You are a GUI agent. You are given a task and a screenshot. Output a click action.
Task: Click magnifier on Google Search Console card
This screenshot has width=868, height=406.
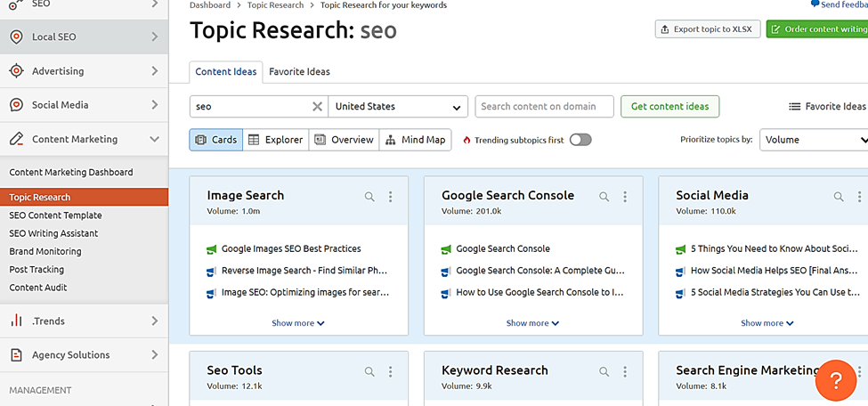(604, 197)
